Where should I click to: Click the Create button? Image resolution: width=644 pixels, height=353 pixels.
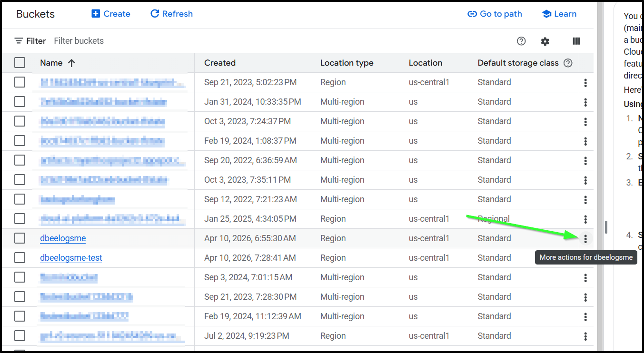(111, 14)
